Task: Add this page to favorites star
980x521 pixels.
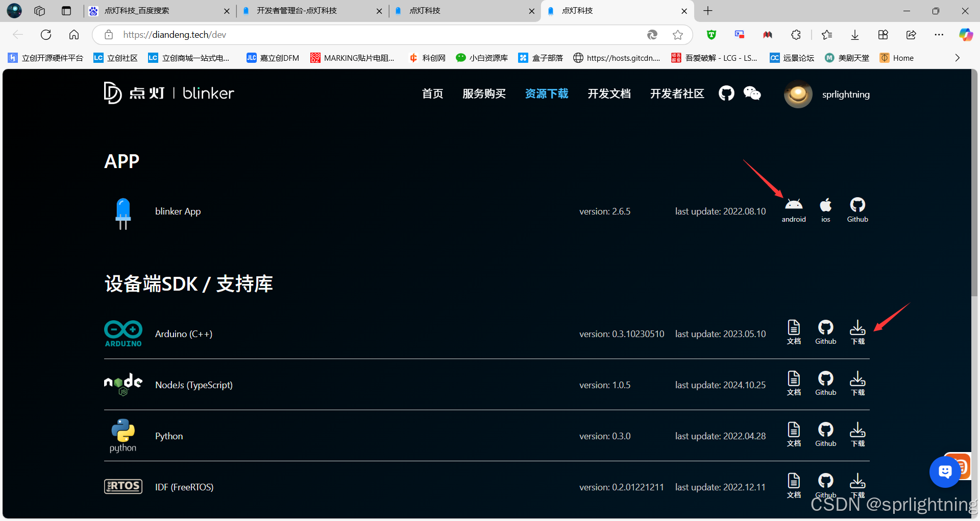Action: [678, 35]
